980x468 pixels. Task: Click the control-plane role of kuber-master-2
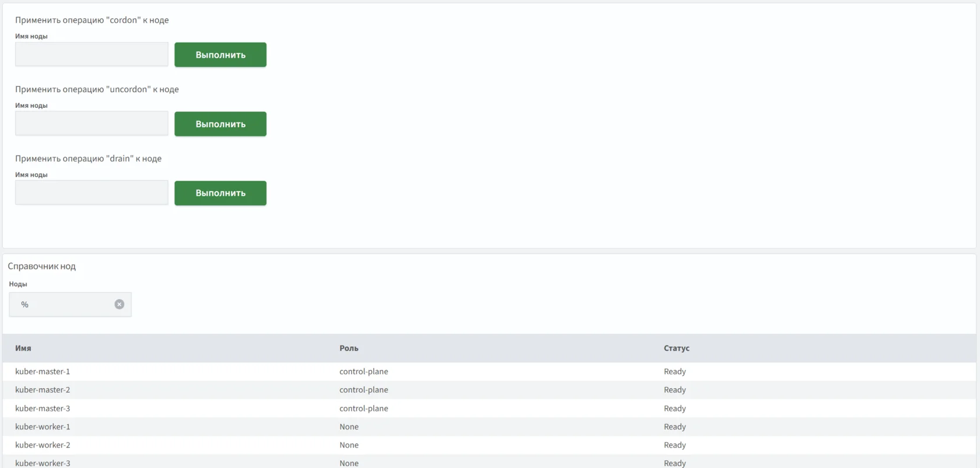pyautogui.click(x=363, y=390)
